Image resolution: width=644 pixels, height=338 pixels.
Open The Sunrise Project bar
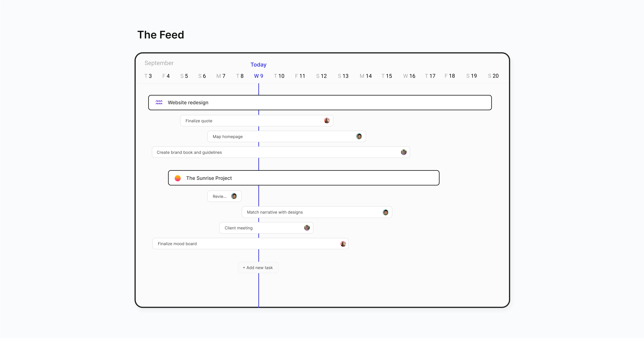point(304,178)
